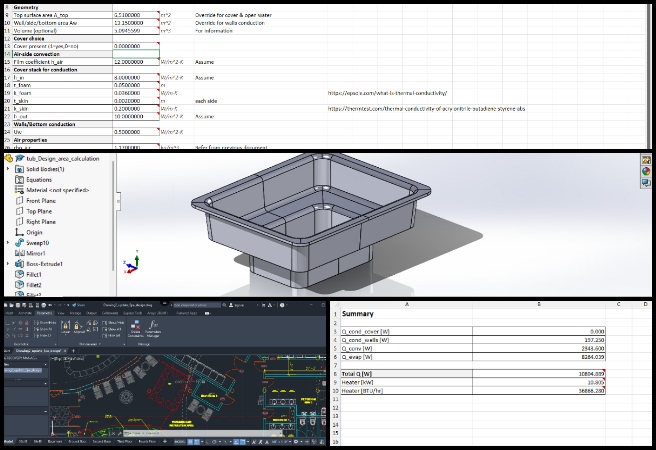Expand the Sweep10 feature
656x450 pixels.
tap(7, 243)
